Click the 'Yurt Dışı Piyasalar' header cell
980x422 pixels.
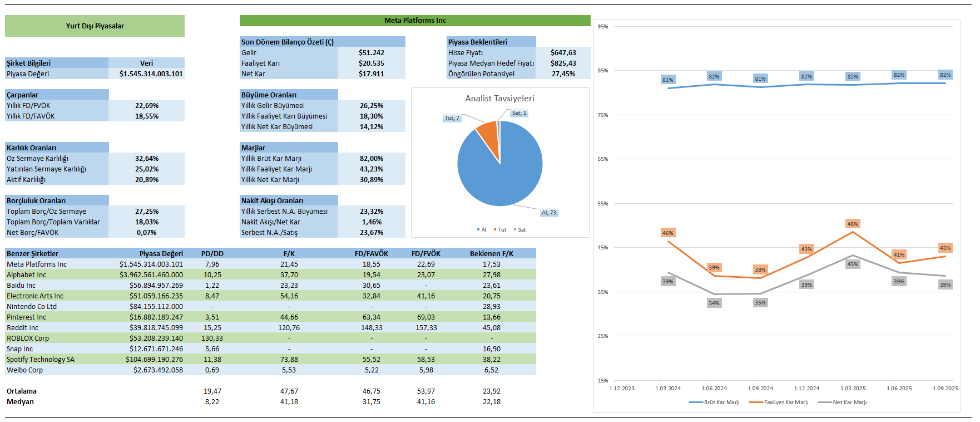[95, 26]
